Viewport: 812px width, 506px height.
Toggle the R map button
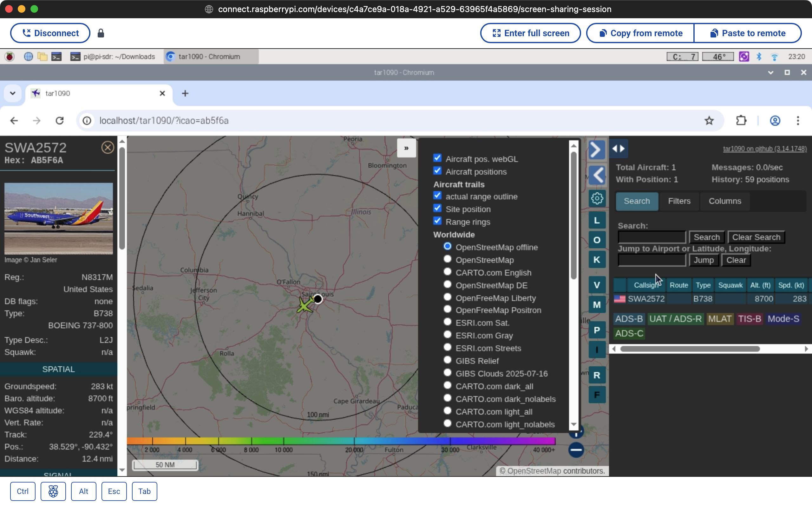597,375
